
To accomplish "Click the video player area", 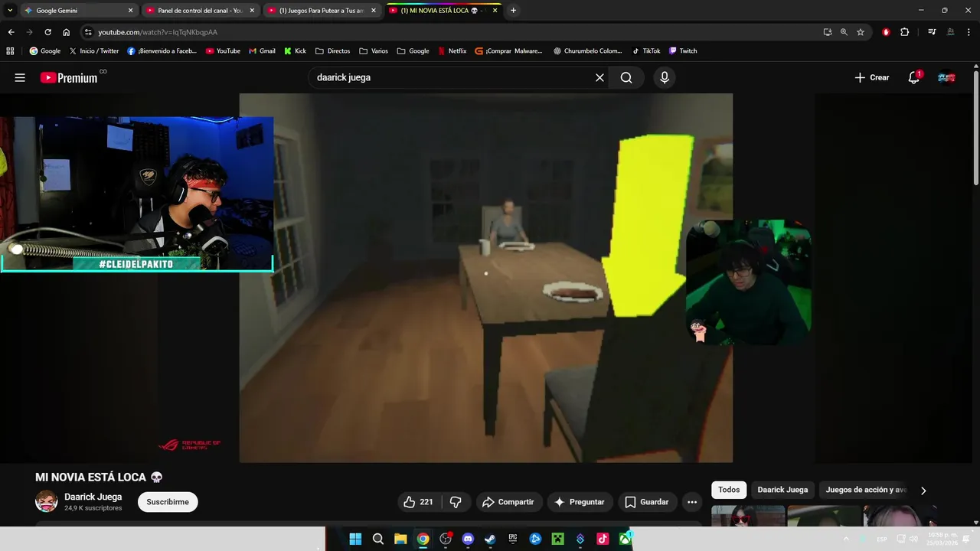I will tap(486, 278).
